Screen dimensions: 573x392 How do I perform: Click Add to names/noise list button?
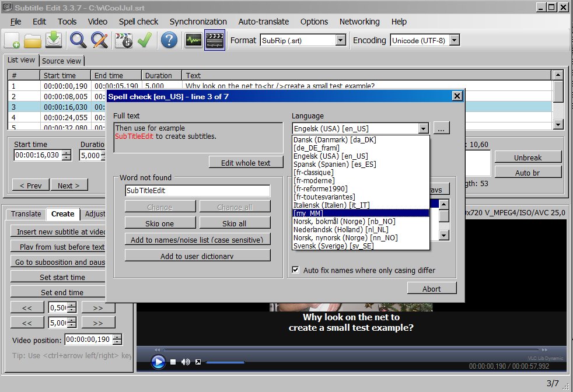coord(197,240)
